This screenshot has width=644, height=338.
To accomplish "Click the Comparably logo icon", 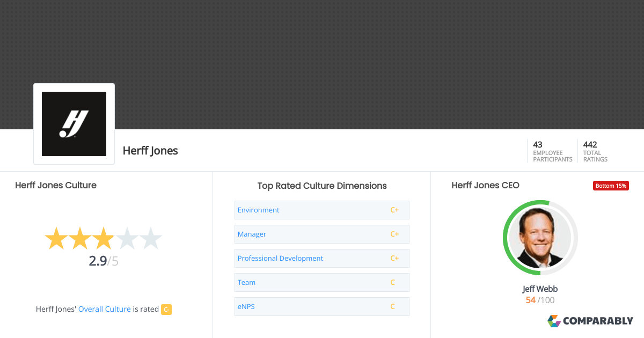I will tap(554, 321).
